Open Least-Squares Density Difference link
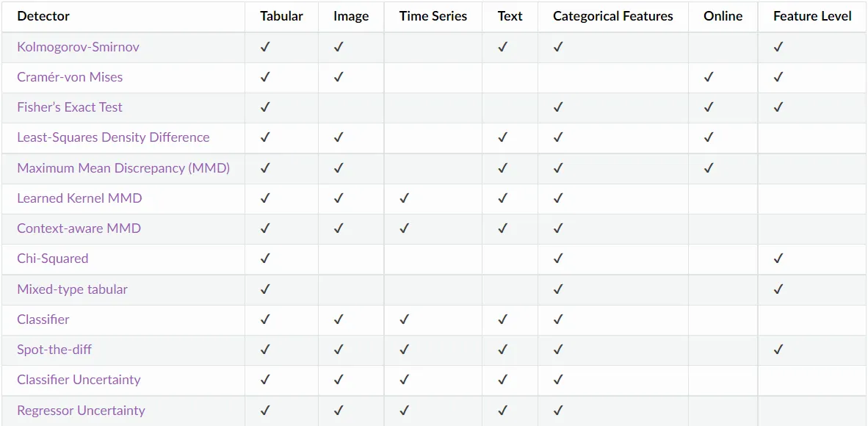 click(x=114, y=137)
